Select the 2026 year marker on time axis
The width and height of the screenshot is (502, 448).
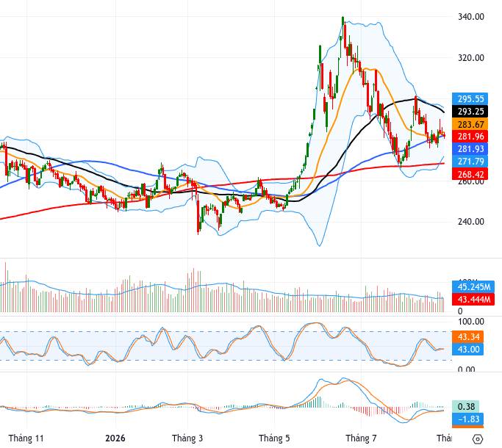click(x=115, y=438)
